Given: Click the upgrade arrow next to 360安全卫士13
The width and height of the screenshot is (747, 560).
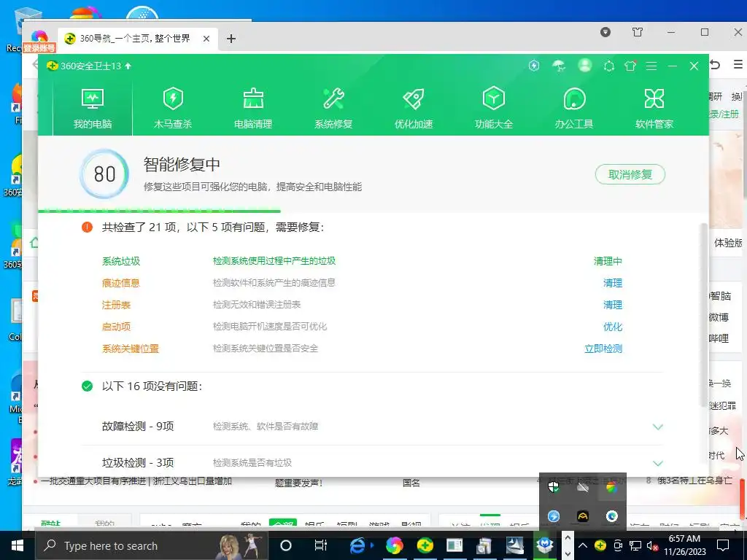Looking at the screenshot, I should coord(128,66).
